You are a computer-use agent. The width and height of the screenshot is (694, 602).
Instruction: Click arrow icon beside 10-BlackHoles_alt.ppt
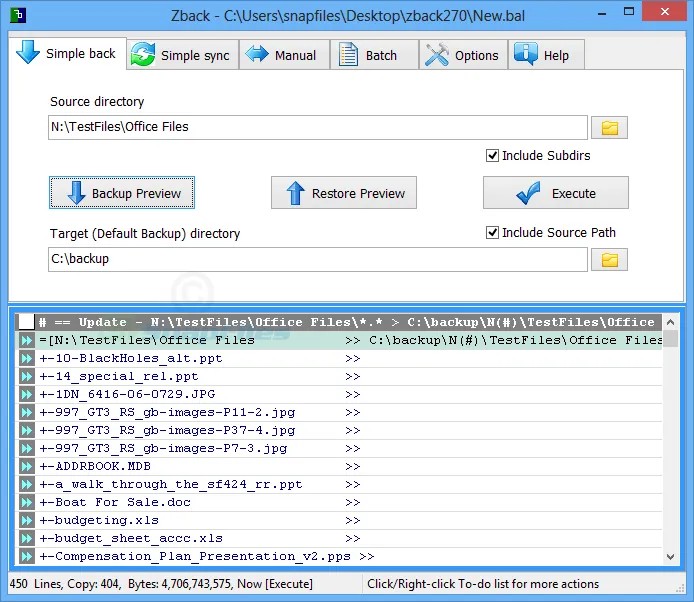click(27, 359)
